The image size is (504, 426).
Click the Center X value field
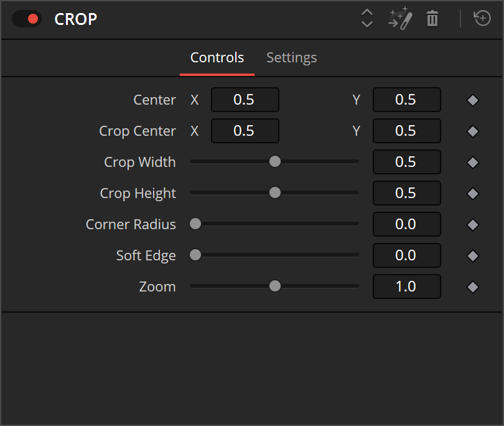pyautogui.click(x=245, y=100)
